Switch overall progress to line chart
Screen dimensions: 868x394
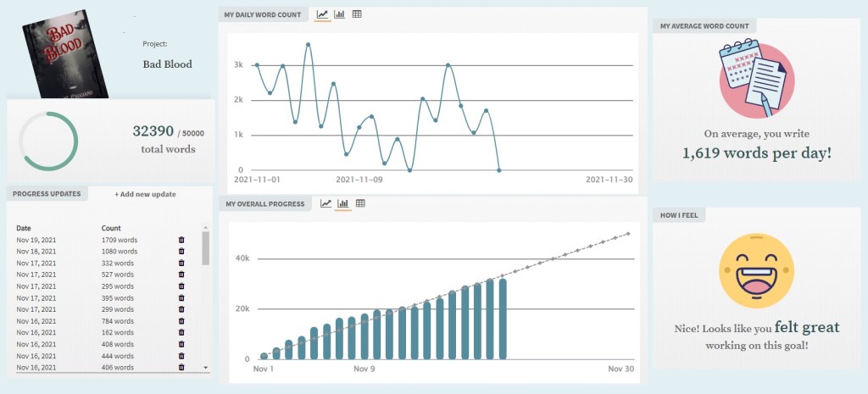pyautogui.click(x=325, y=203)
